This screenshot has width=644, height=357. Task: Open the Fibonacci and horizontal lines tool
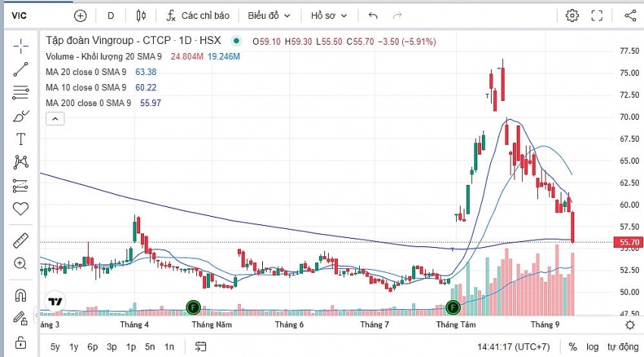(20, 92)
